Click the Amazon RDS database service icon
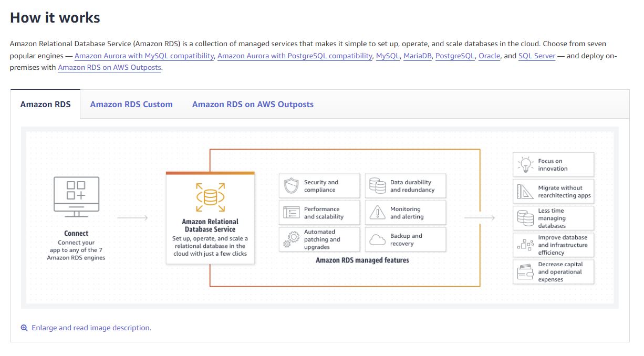 [x=210, y=197]
